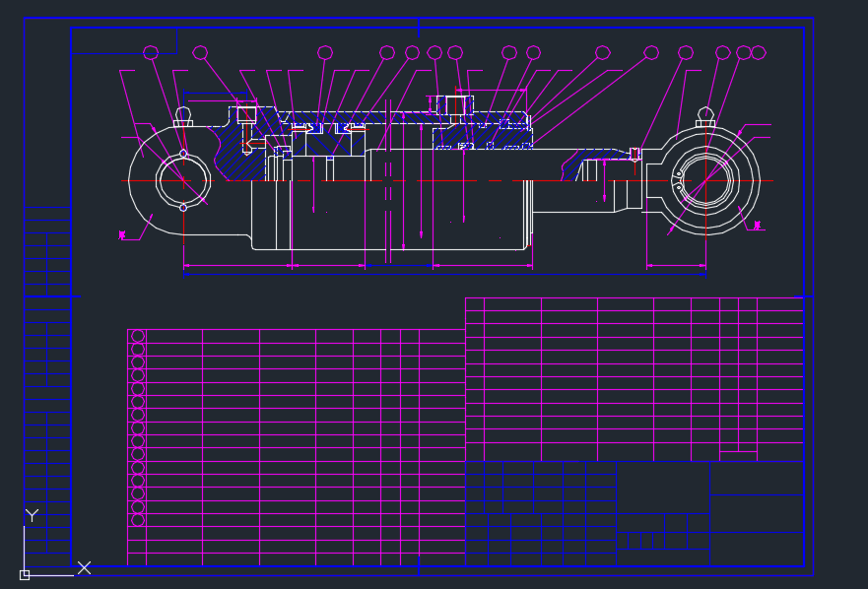868x589 pixels.
Task: Select the leftmost part balloon in top row
Action: pyautogui.click(x=151, y=52)
